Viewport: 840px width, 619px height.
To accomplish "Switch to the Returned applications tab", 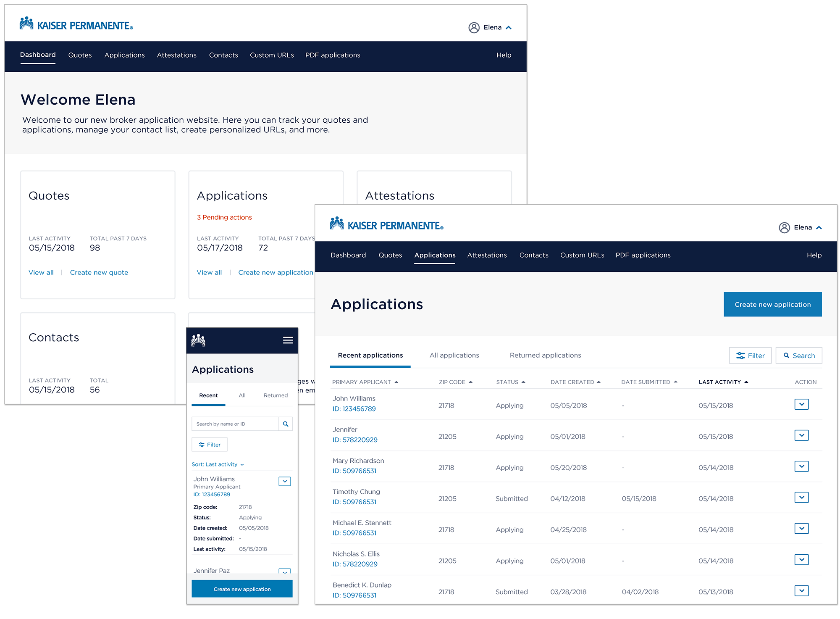I will tap(545, 355).
